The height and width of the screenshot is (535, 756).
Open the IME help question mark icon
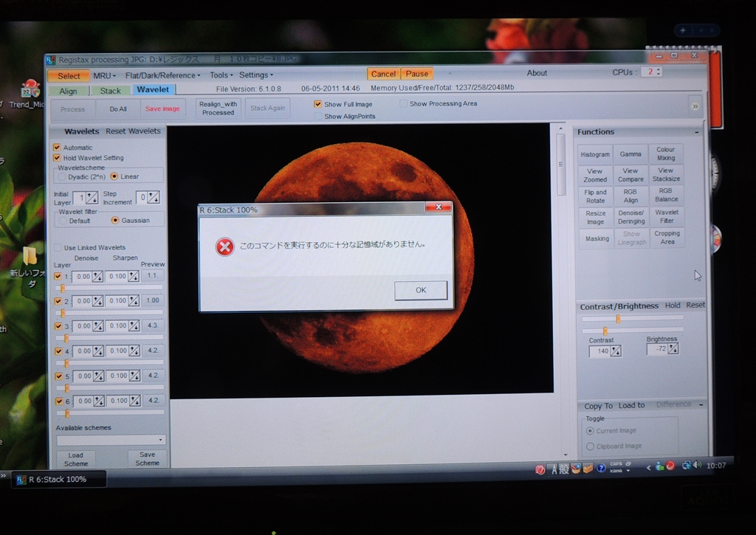(x=601, y=468)
